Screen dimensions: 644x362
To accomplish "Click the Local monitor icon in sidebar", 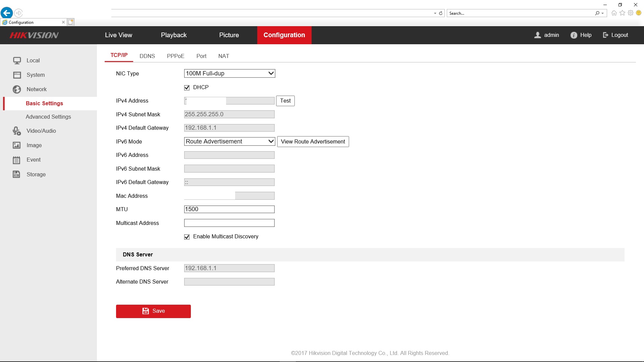I will tap(17, 61).
